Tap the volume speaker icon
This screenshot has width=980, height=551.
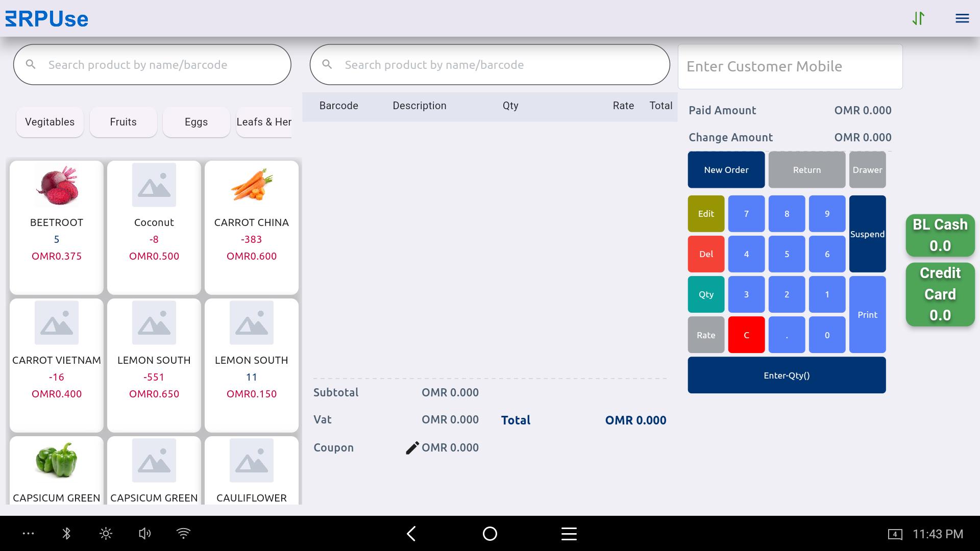coord(144,534)
